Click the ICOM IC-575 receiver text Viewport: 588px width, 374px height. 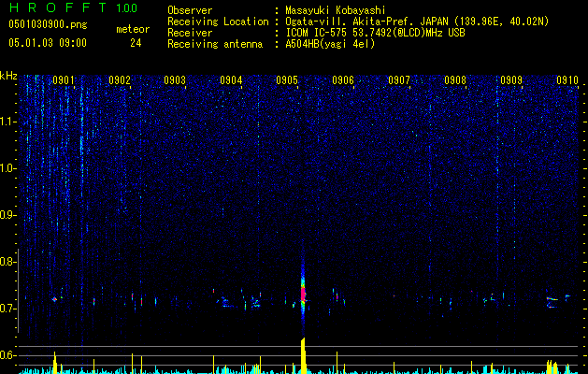click(x=375, y=33)
